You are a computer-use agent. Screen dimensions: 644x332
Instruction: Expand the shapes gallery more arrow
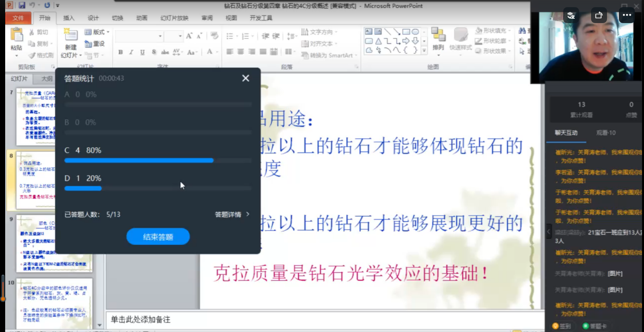424,51
